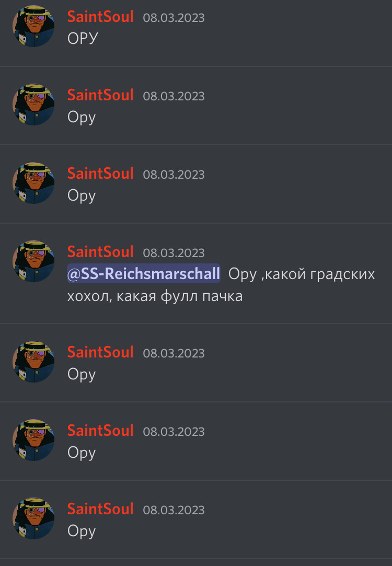Open the avatar next to the SS-Reichsmarschall mention message
Viewport: 392px width, 566px height.
pos(33,261)
